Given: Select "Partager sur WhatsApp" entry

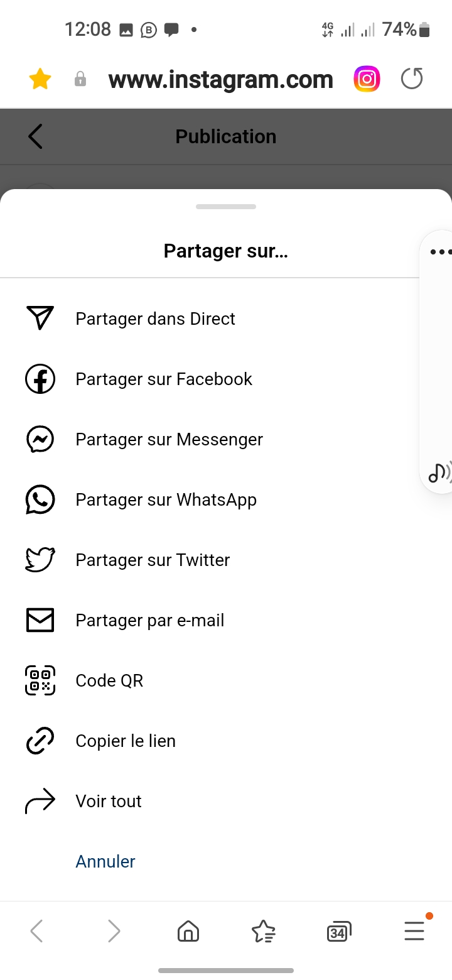Looking at the screenshot, I should (166, 499).
